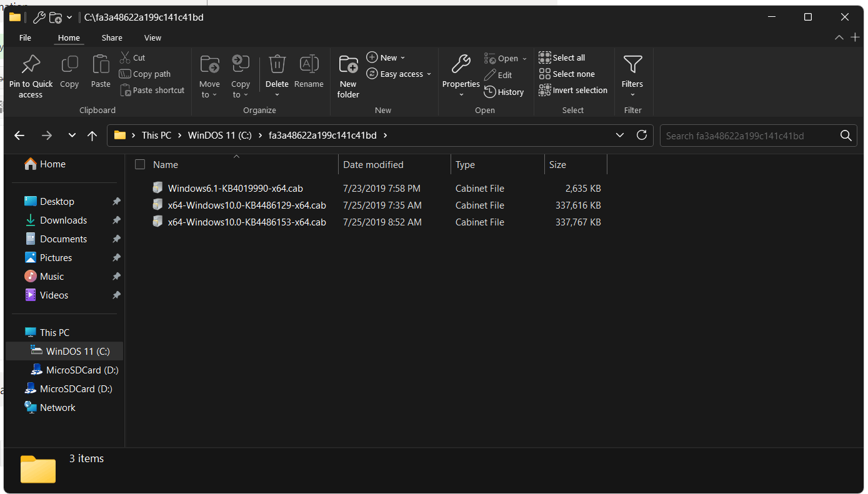This screenshot has width=868, height=494.
Task: Create a New folder
Action: click(x=348, y=76)
